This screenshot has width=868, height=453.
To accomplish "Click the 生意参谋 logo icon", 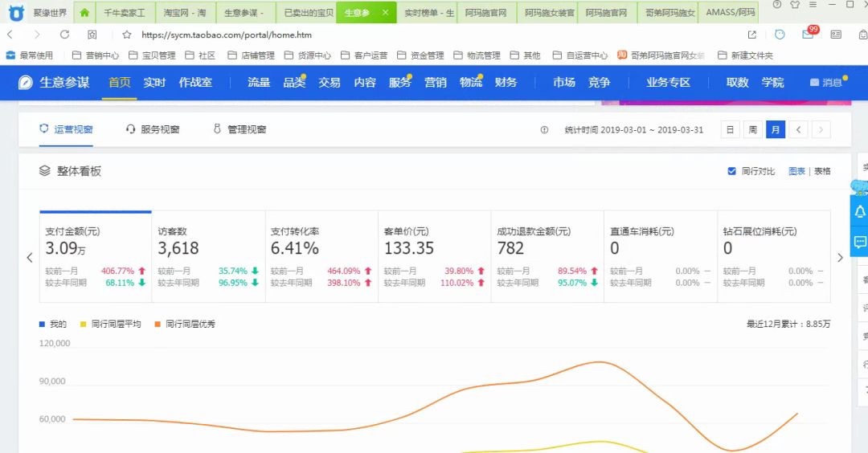I will [x=26, y=83].
